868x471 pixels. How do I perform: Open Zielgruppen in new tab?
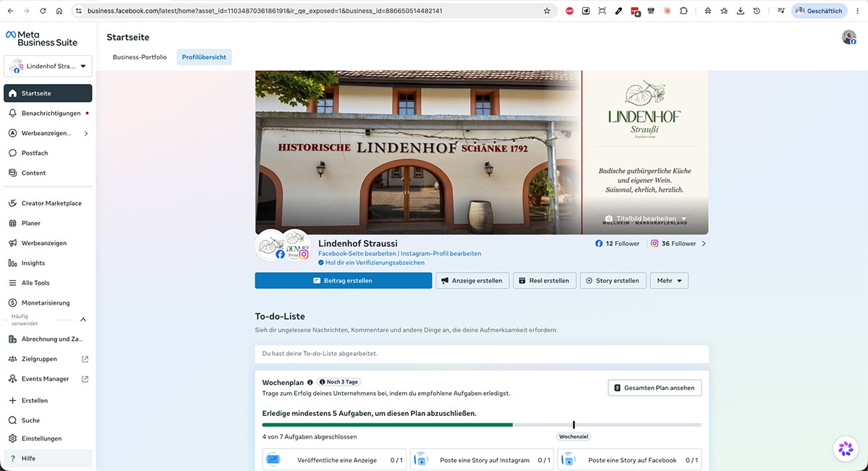[48, 359]
